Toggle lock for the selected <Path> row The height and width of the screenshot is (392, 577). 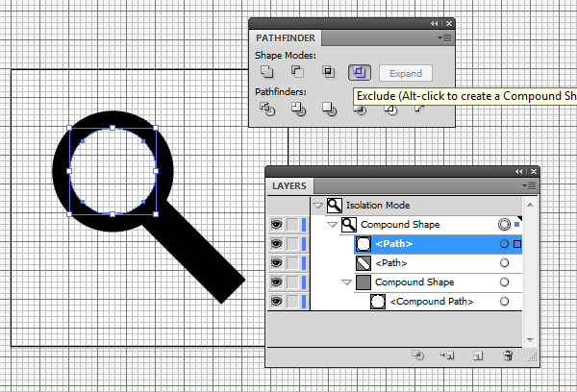click(292, 244)
